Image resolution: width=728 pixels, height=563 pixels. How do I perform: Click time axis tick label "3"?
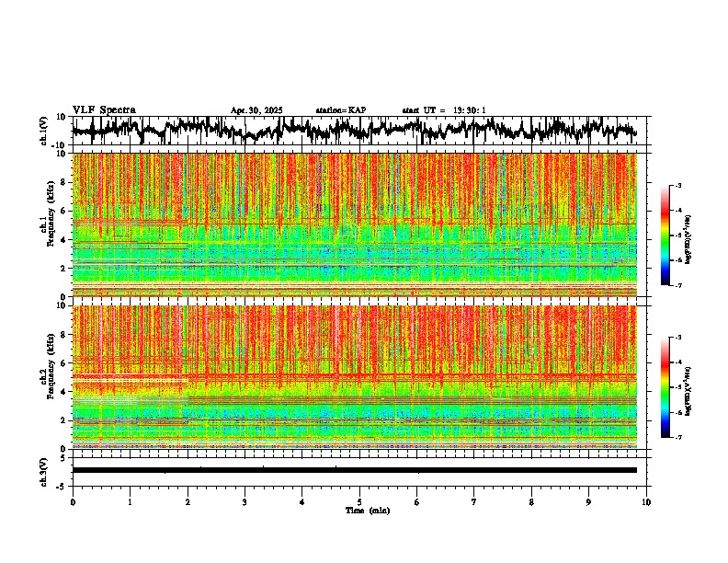[245, 502]
